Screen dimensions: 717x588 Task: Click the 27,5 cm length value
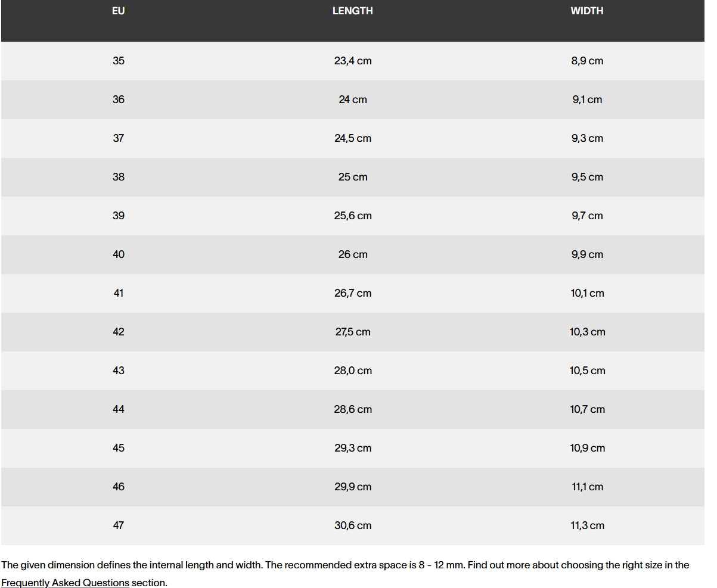pos(353,332)
